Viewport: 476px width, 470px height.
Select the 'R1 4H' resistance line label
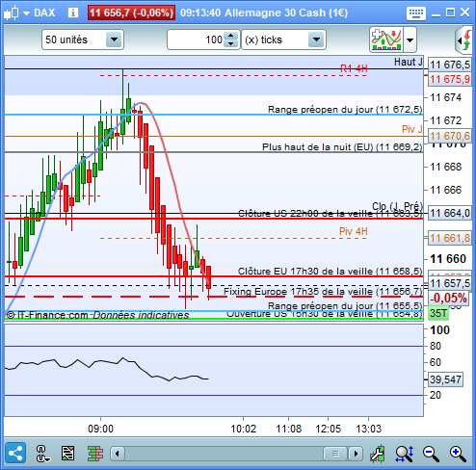point(354,68)
